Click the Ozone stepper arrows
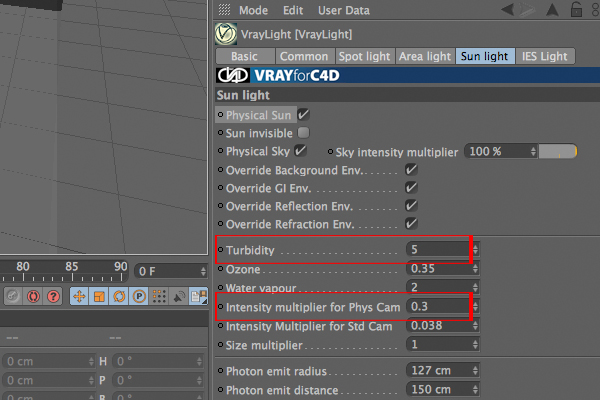The image size is (600, 400). [475, 269]
